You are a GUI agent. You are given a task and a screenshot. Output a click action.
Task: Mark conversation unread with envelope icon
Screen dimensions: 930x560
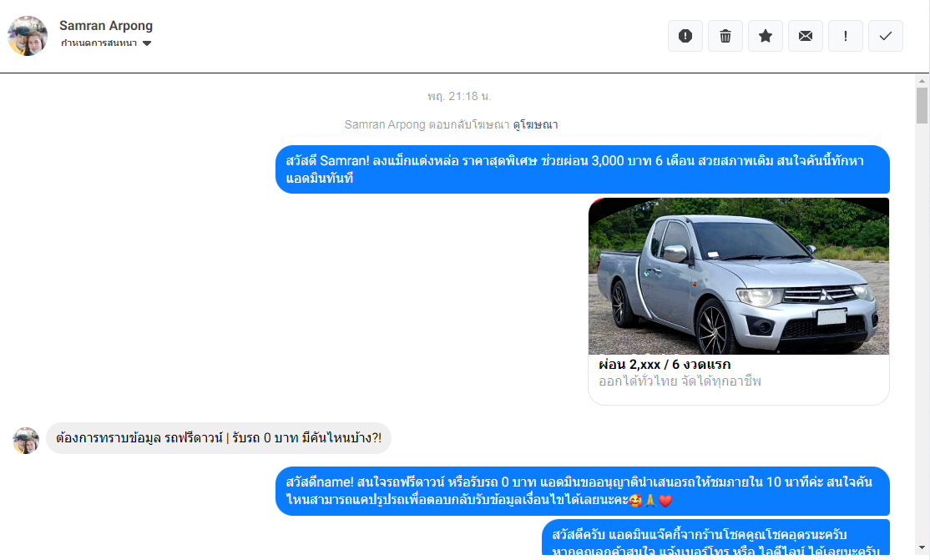(x=806, y=36)
